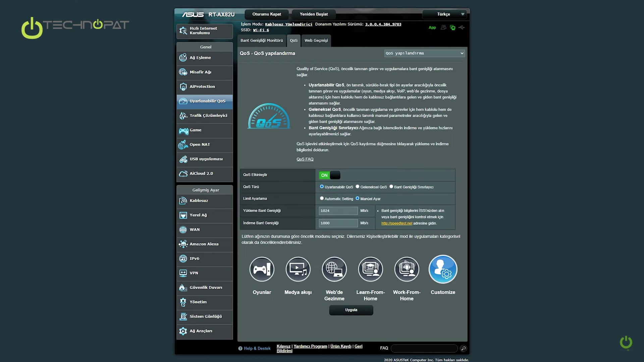Open the speedtest.net link
This screenshot has height=362, width=644.
pyautogui.click(x=396, y=224)
